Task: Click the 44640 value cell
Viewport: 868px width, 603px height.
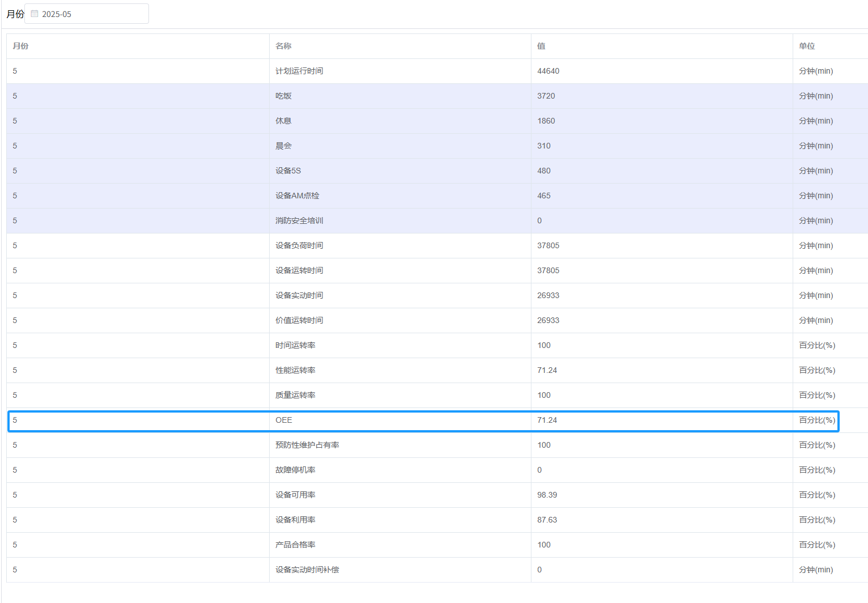Action: [x=548, y=71]
